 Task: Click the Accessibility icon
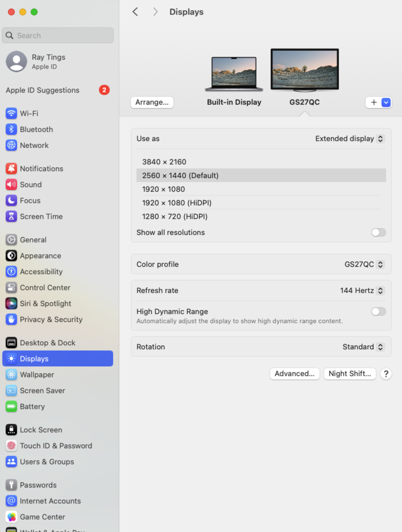pyautogui.click(x=11, y=272)
